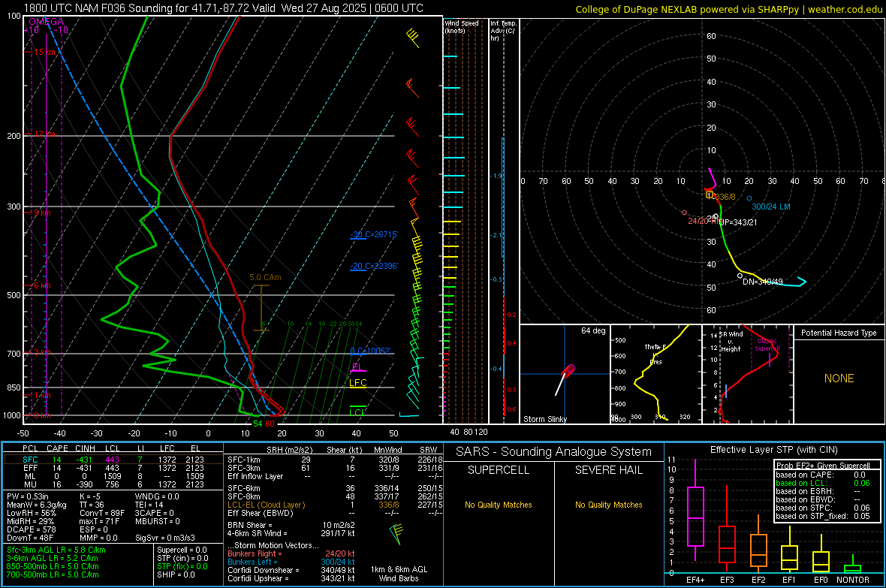886x588 pixels.
Task: Click the SHIP = 0.0 value
Action: pyautogui.click(x=176, y=575)
